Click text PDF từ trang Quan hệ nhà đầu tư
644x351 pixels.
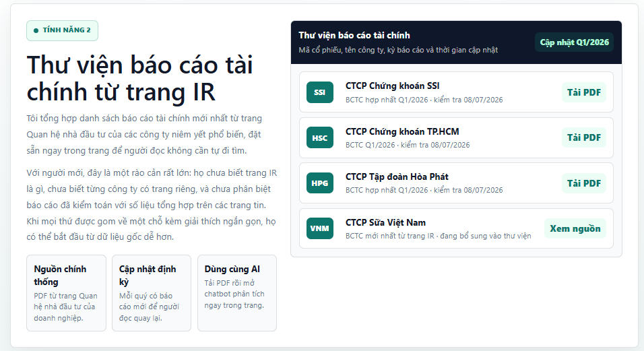65,307
